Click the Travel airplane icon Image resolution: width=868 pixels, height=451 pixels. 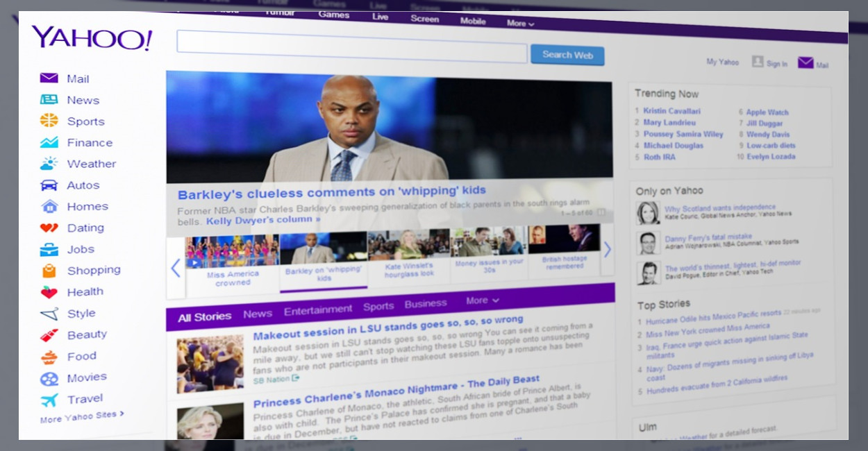(x=49, y=400)
